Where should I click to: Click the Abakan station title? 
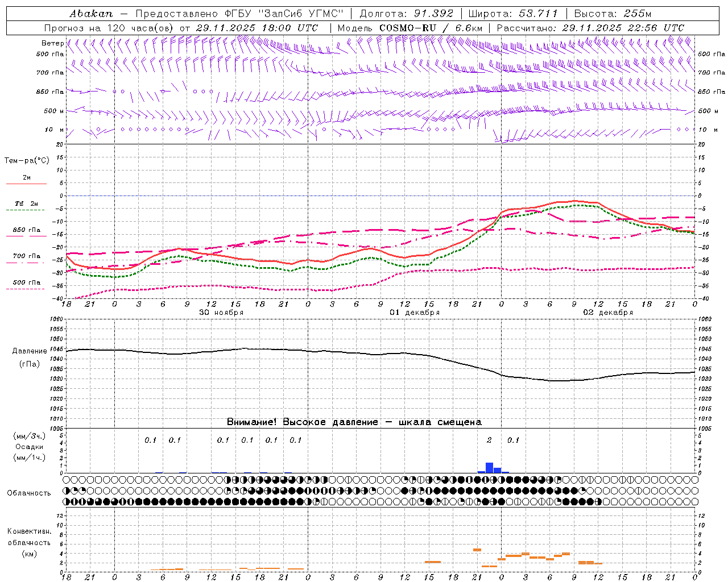(91, 13)
